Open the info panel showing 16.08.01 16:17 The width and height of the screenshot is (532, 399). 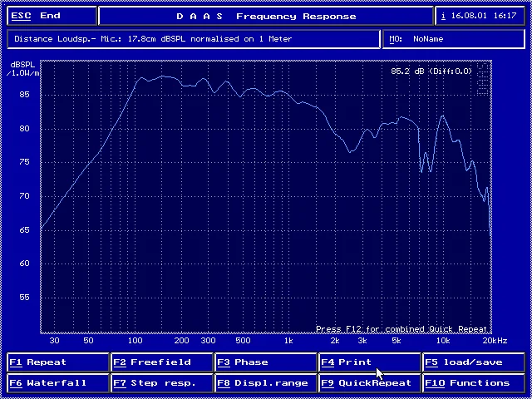point(480,16)
